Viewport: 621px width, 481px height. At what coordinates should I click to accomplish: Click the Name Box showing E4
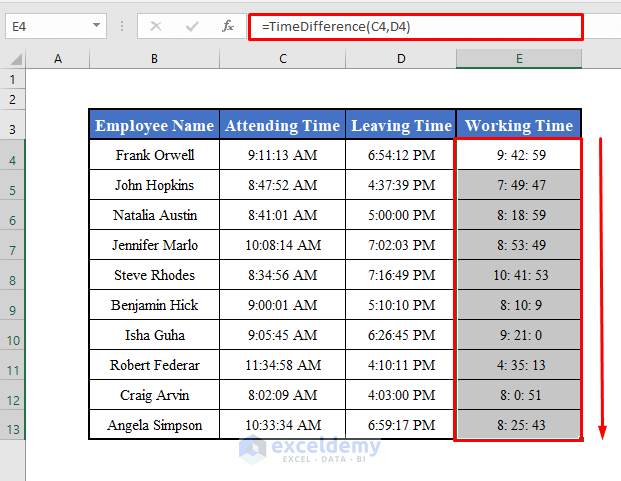tap(56, 26)
